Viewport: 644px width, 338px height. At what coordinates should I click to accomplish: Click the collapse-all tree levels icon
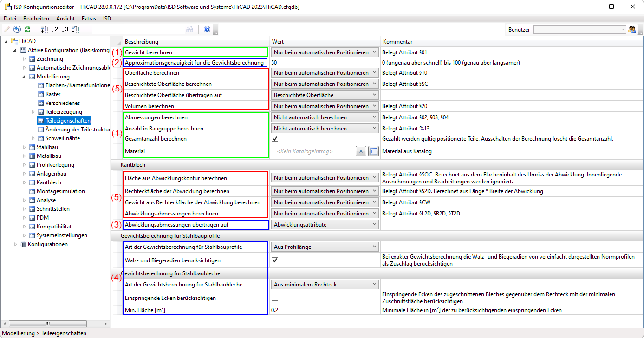pos(45,29)
